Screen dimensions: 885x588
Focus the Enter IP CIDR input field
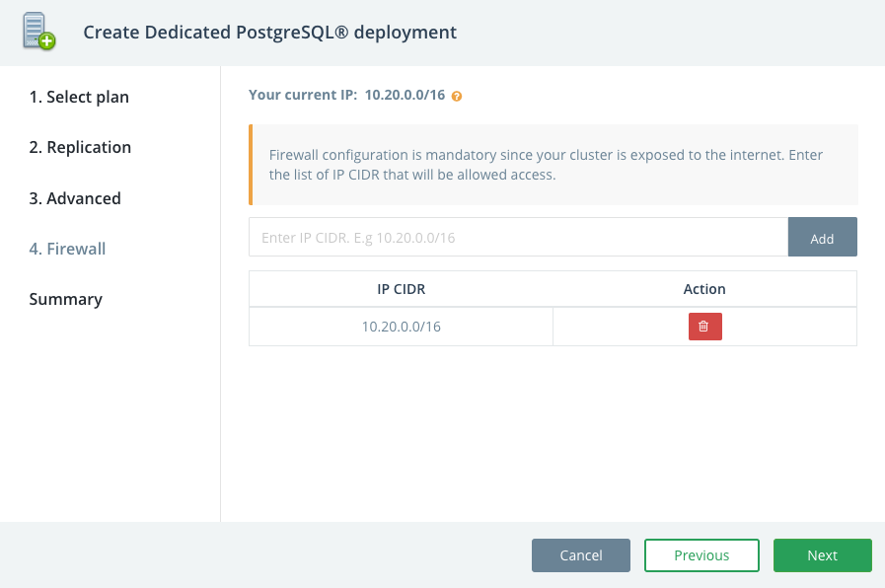(519, 237)
